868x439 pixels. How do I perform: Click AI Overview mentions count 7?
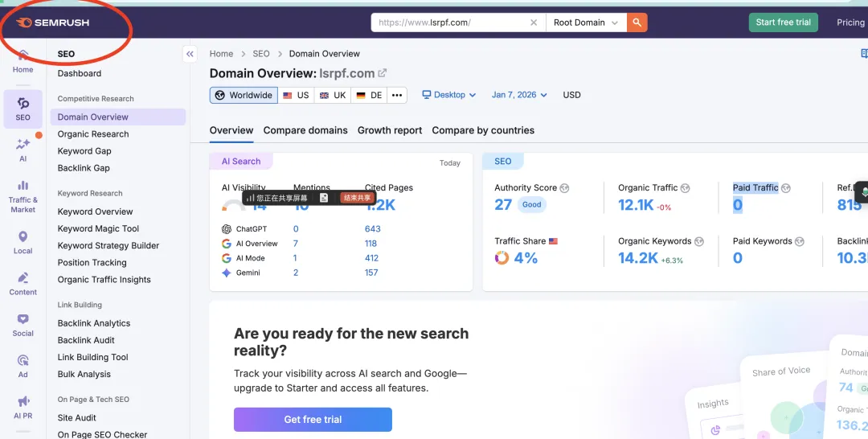tap(296, 244)
